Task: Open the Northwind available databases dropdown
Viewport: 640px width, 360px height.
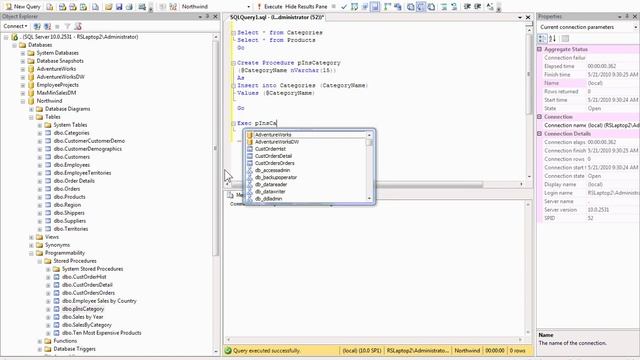Action: coord(249,7)
